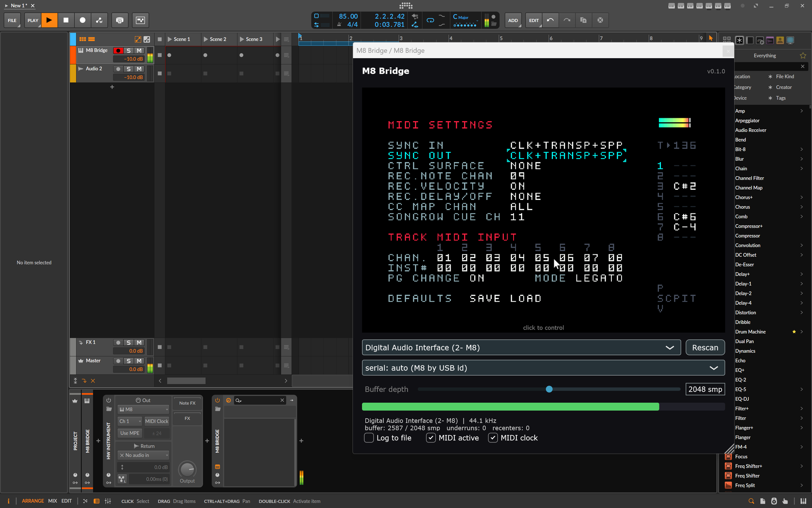
Task: Toggle the MIDI Clock button in HW Instrument
Action: click(x=157, y=421)
